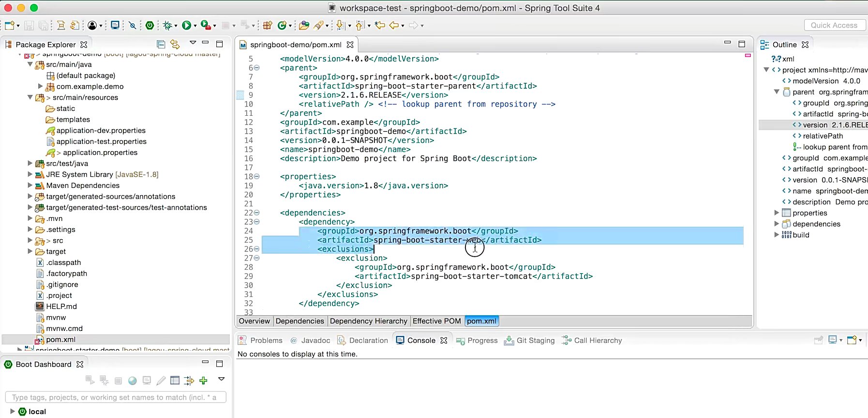Switch to the Dependency Hierarchy tab

click(x=368, y=321)
